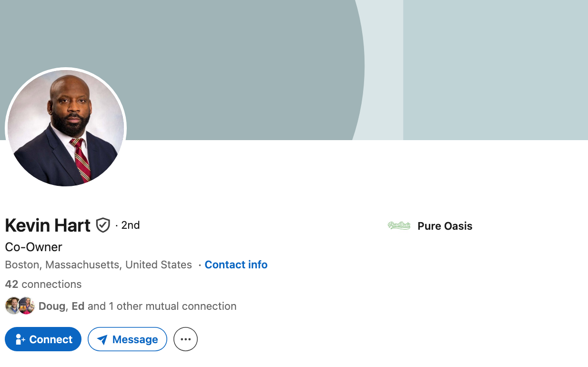
Task: Click the first mutual connection avatar
Action: [12, 306]
